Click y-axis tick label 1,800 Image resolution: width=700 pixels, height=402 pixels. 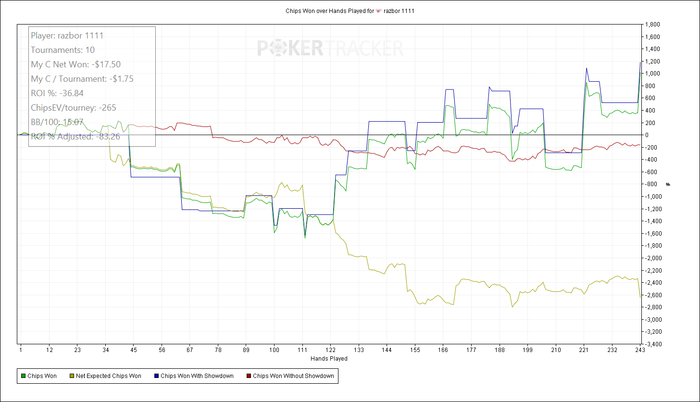point(652,25)
